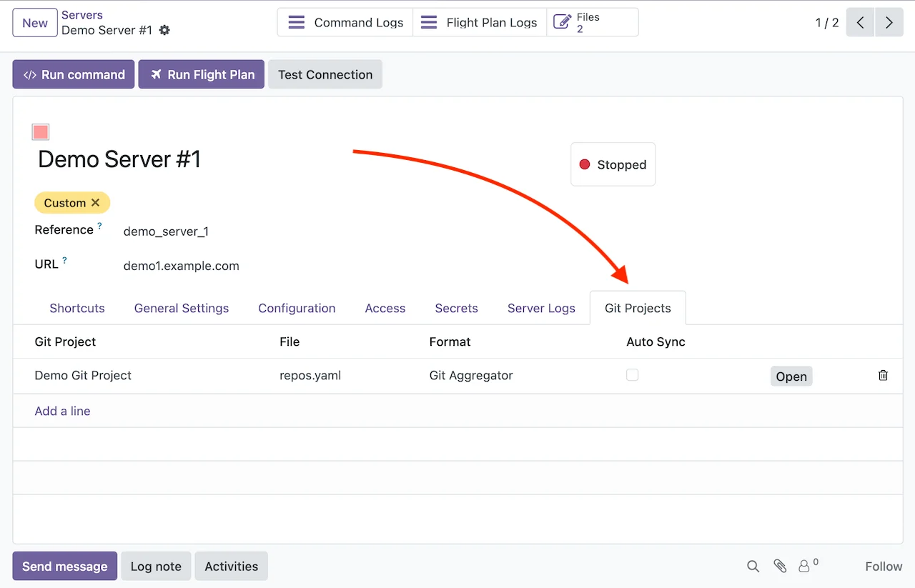Switch to the Configuration tab
The height and width of the screenshot is (588, 915).
(x=297, y=309)
